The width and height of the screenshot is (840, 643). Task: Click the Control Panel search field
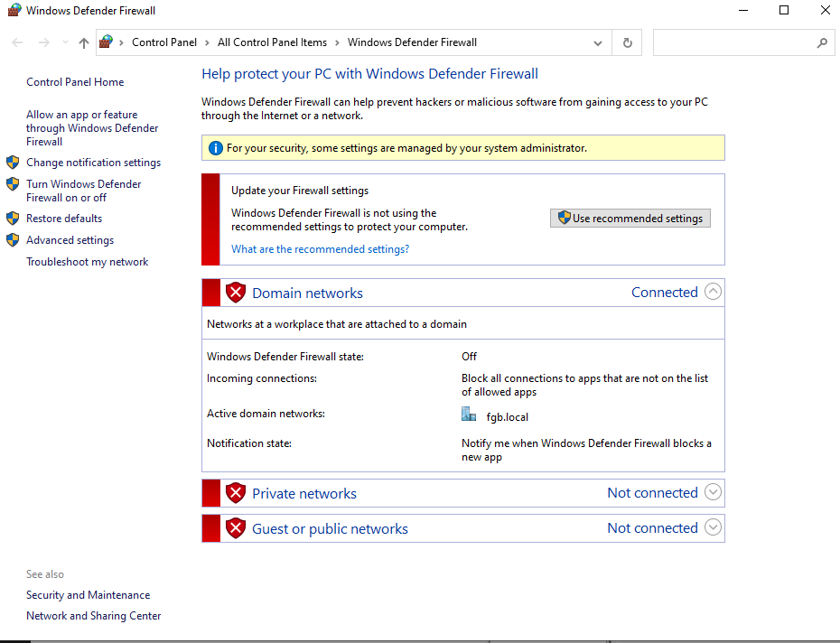[x=732, y=42]
